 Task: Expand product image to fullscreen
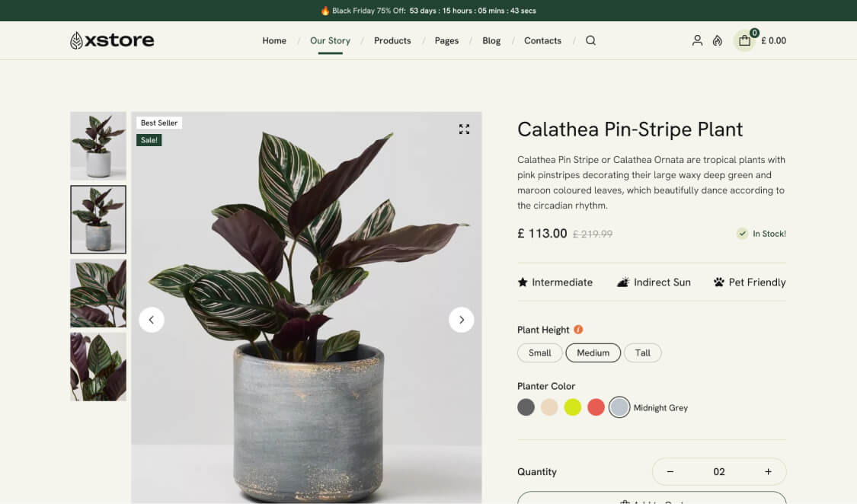point(464,129)
